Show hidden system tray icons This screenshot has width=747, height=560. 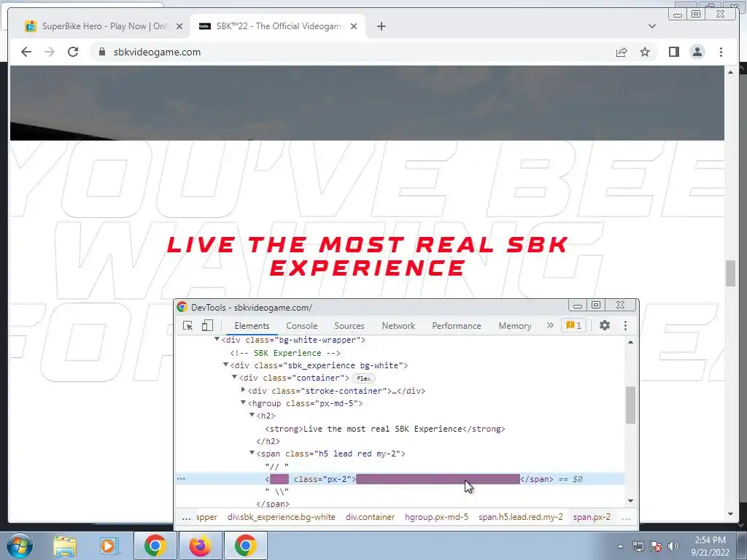(x=620, y=546)
